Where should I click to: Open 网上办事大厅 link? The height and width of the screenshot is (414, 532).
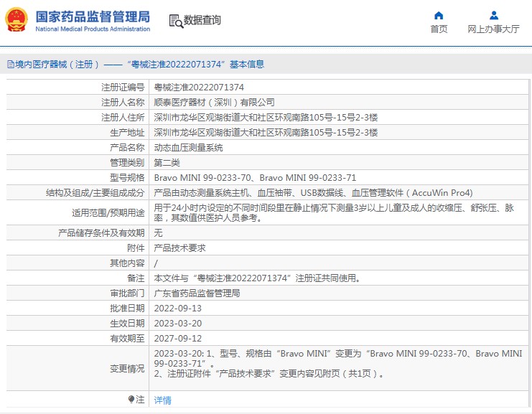point(493,29)
